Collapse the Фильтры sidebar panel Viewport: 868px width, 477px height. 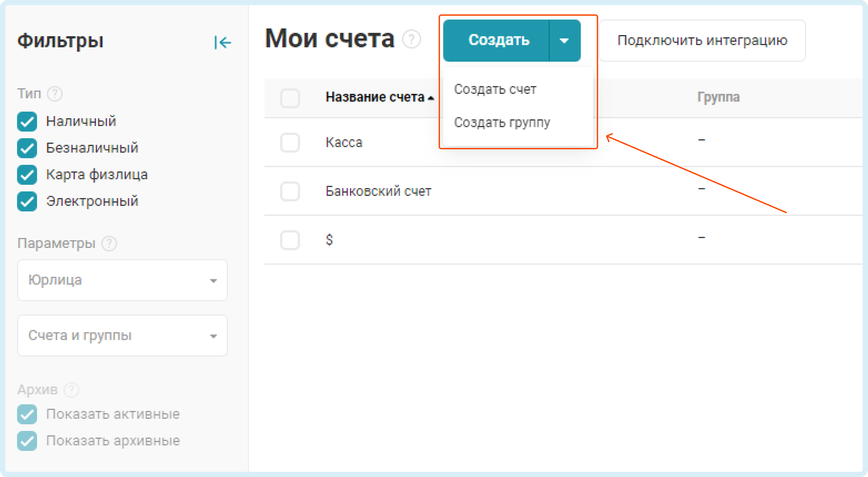click(222, 42)
